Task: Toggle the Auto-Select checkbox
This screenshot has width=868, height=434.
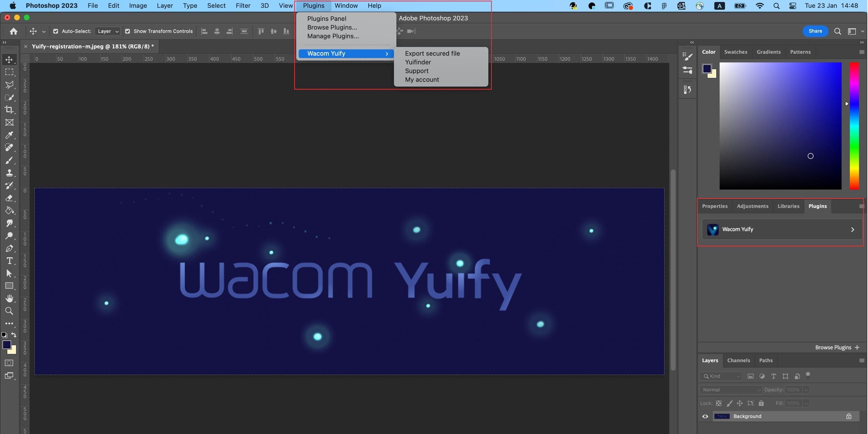Action: pos(56,31)
